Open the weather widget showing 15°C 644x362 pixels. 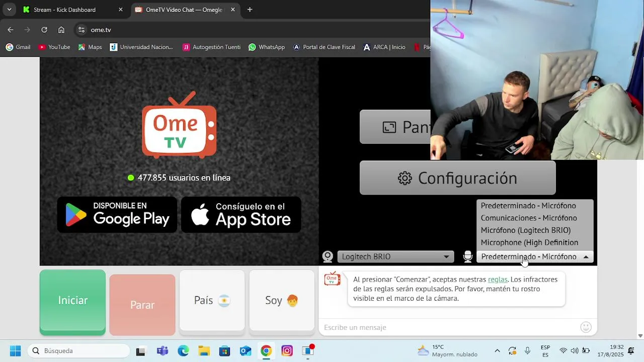(x=448, y=351)
